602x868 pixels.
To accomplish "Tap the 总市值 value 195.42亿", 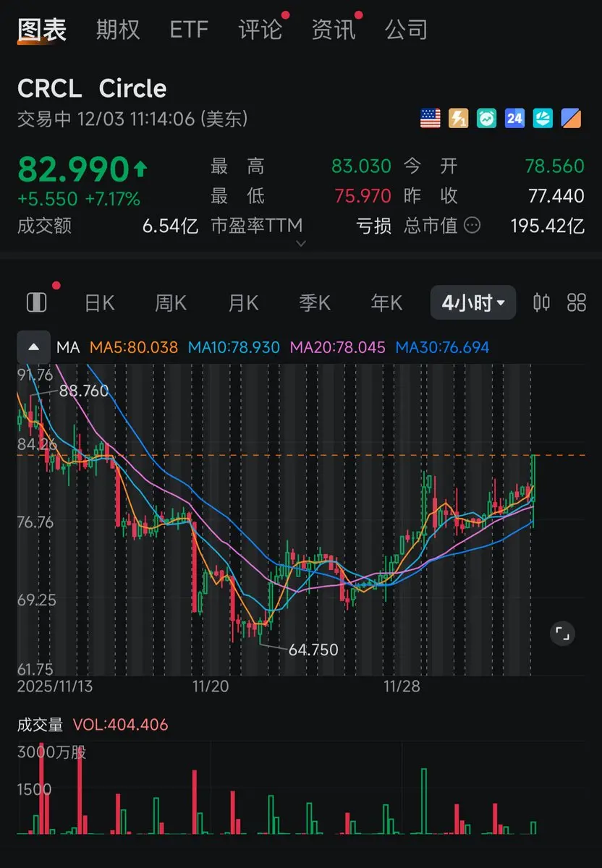I will [x=547, y=226].
